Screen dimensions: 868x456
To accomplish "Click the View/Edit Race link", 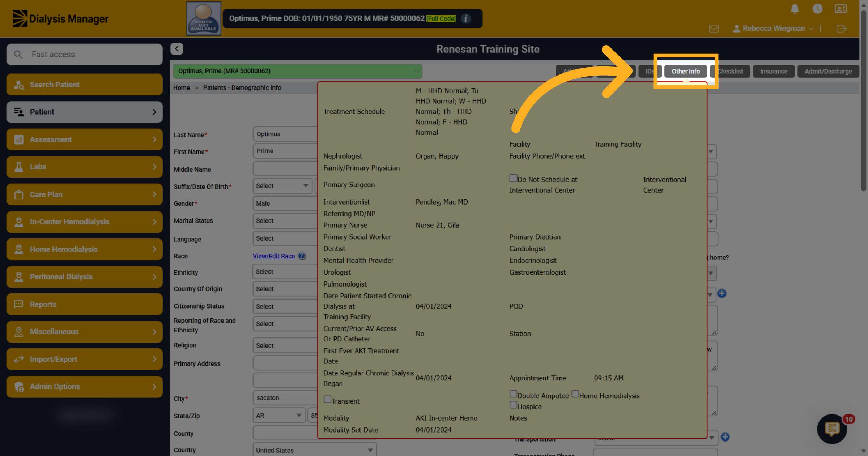I will point(274,256).
